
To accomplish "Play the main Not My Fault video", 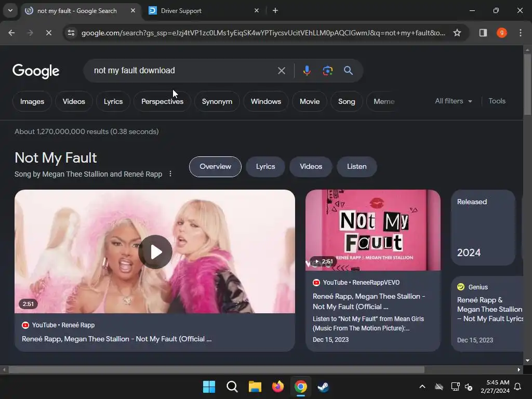I will (x=155, y=252).
